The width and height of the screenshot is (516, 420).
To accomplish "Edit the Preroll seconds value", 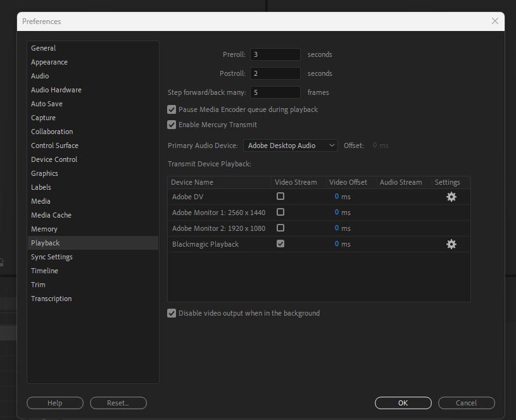I will pos(275,54).
